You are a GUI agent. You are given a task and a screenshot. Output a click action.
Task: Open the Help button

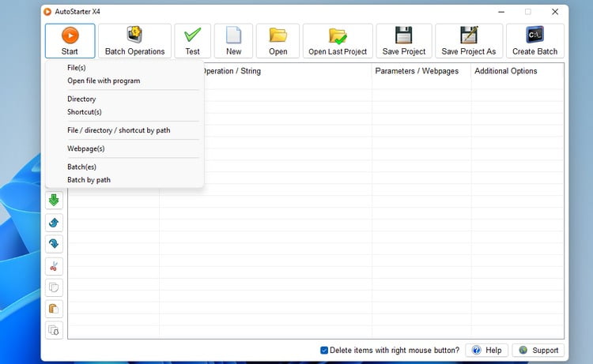(487, 351)
